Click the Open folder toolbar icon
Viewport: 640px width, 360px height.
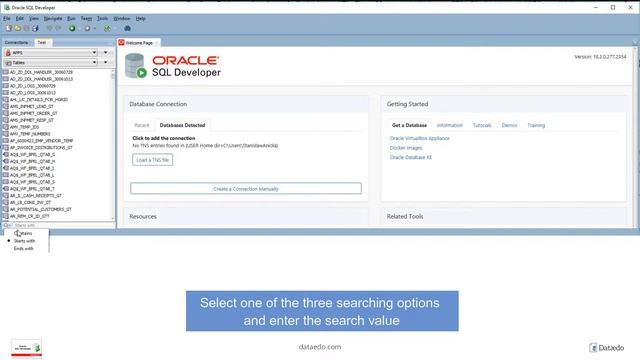click(18, 28)
